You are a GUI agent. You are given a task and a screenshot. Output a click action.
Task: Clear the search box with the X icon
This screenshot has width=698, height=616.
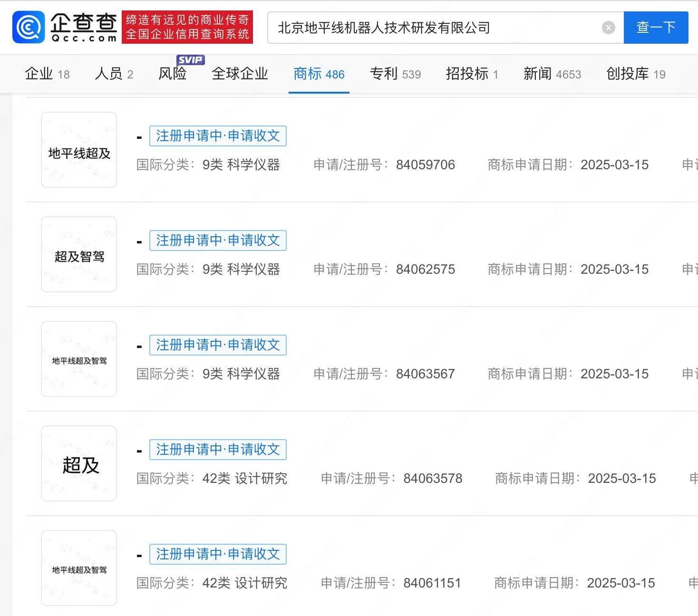[609, 27]
